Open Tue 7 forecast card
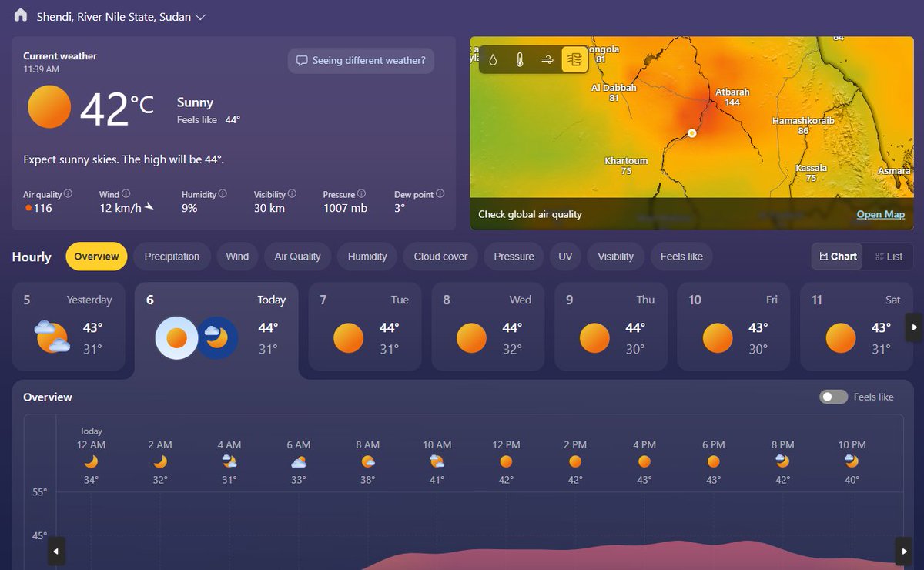 click(365, 327)
